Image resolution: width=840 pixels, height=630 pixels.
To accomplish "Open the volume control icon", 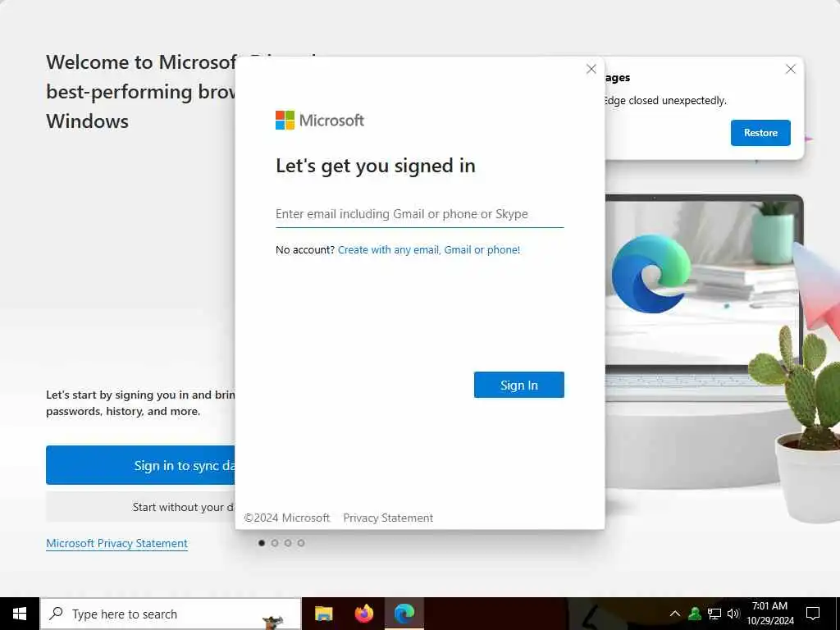I will coord(733,614).
